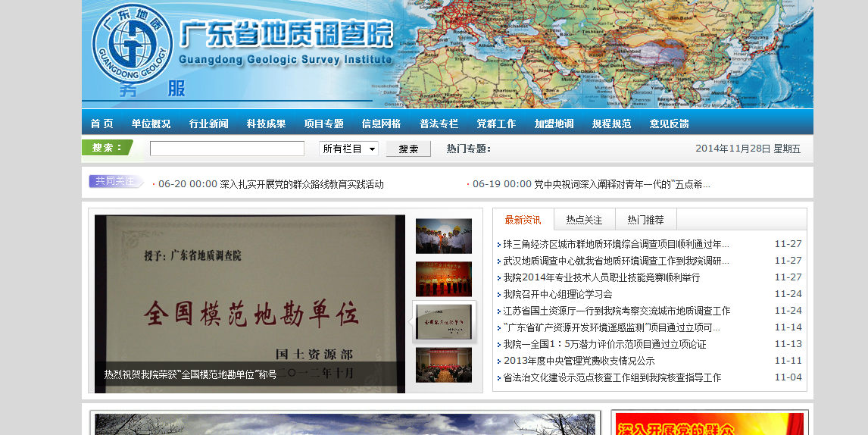Viewport: 868px width, 435px height.
Task: Click the date text 2014年11月28日 星期五
Action: click(x=748, y=149)
